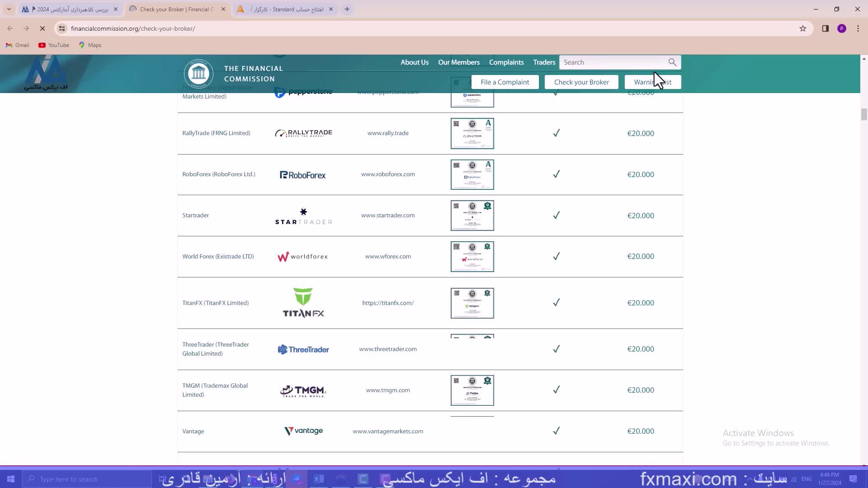Open the YouTube bookmark

(54, 45)
